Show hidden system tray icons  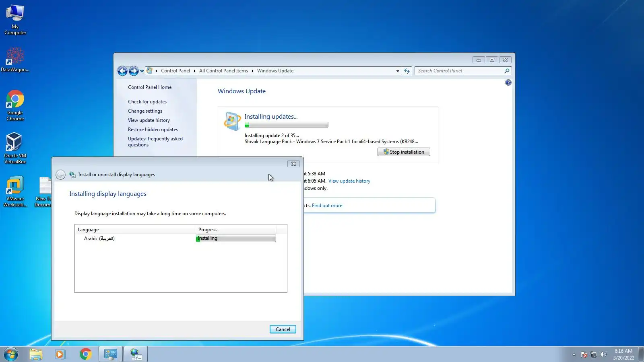pos(574,354)
